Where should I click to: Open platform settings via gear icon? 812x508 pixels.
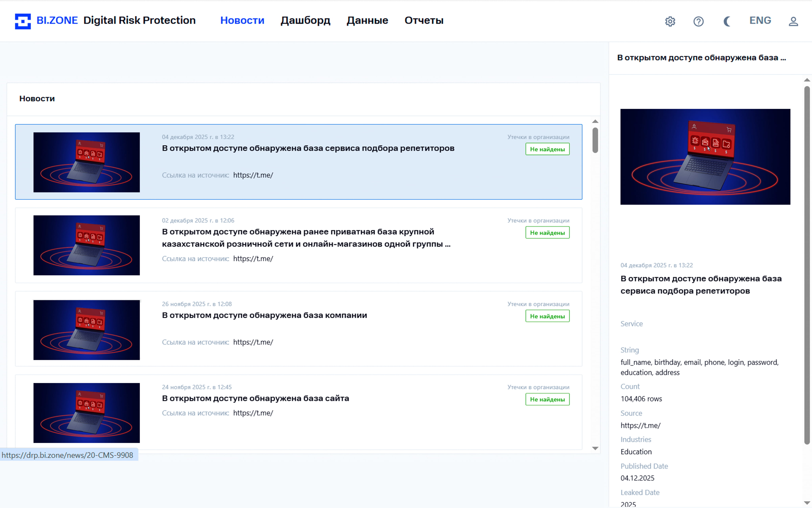(670, 21)
